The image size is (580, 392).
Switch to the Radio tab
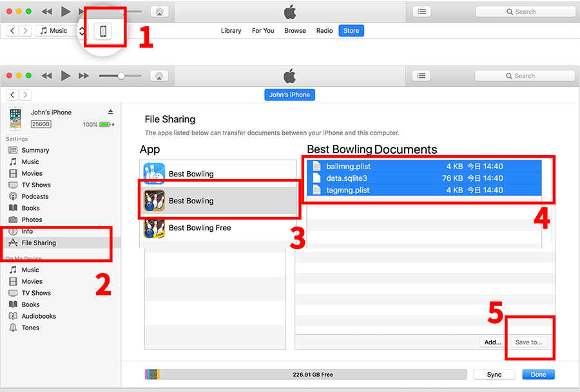[324, 31]
